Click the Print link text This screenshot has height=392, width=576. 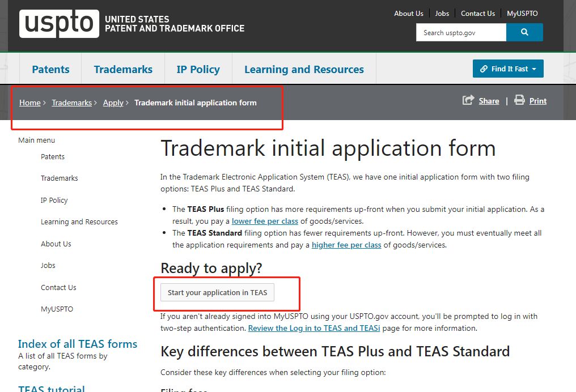[538, 101]
